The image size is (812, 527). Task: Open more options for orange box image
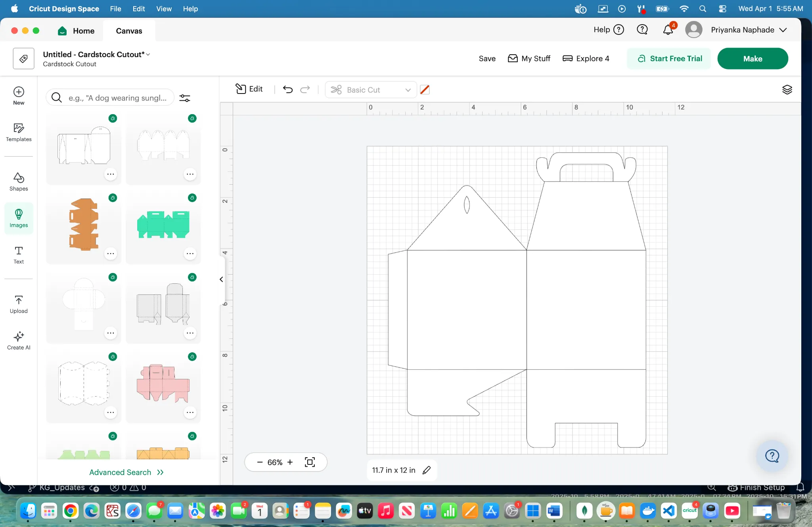coord(111,254)
